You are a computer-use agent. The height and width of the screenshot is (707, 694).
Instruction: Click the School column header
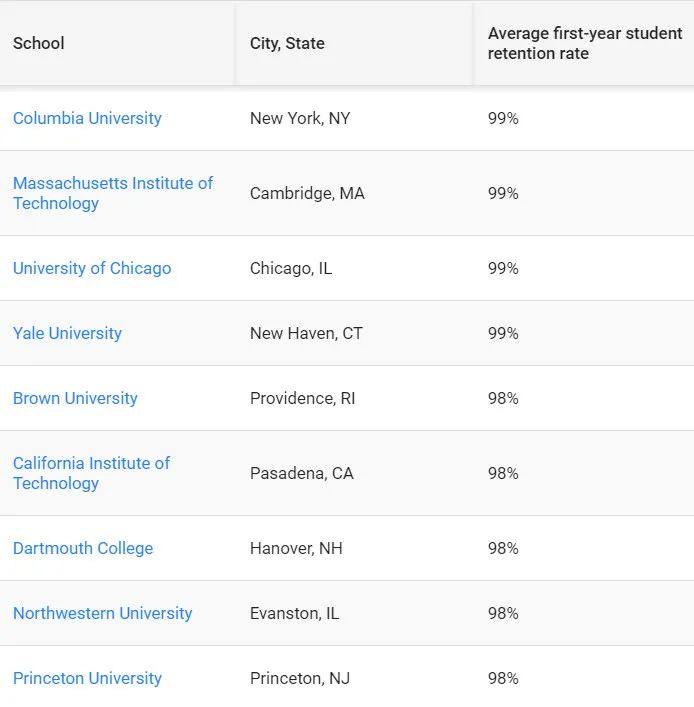39,43
